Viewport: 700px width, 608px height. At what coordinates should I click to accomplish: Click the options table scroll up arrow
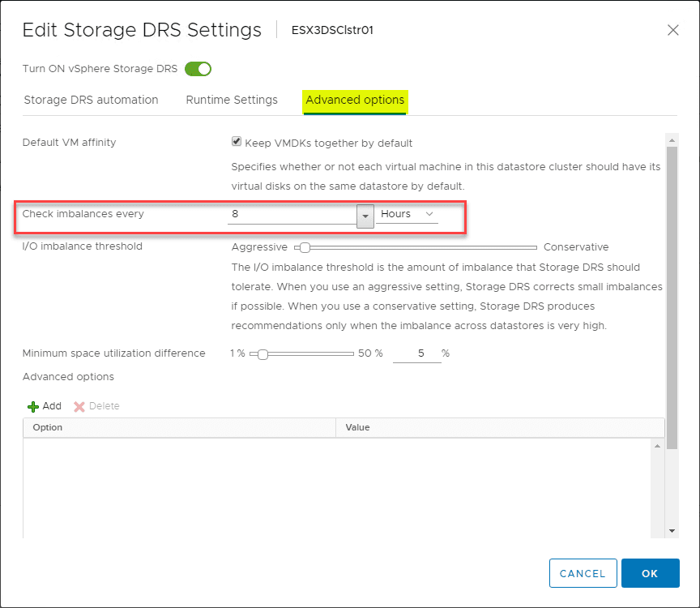pyautogui.click(x=657, y=446)
